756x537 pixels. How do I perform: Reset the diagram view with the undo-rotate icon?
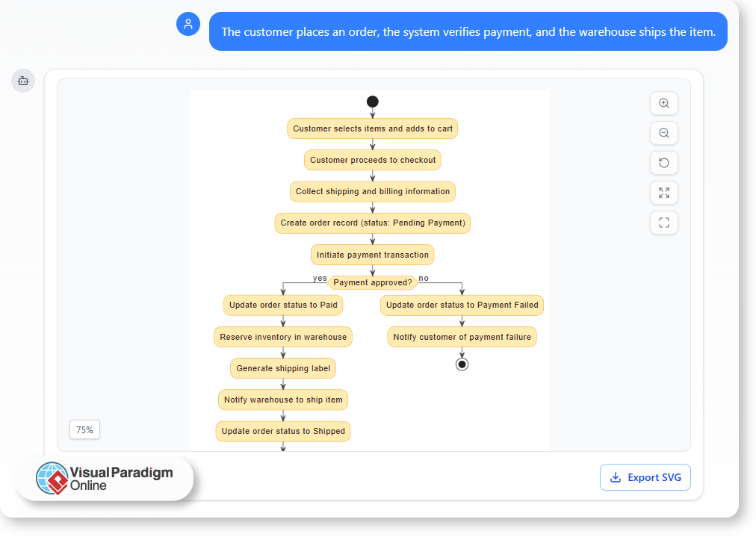[663, 163]
